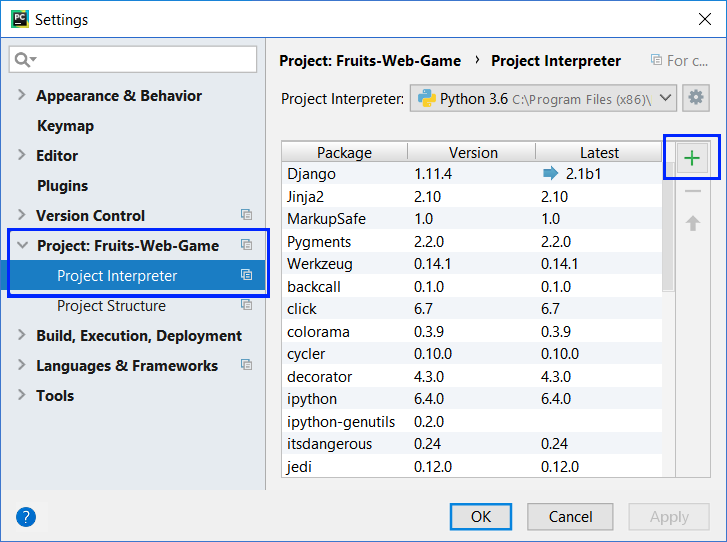This screenshot has width=727, height=542.
Task: Open the interpreter gear settings icon
Action: pos(696,98)
